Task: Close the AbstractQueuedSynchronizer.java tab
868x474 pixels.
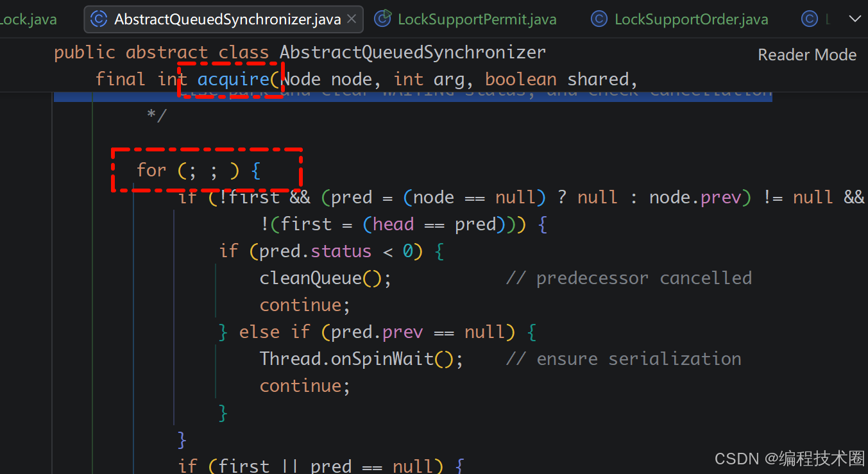Action: [x=351, y=19]
